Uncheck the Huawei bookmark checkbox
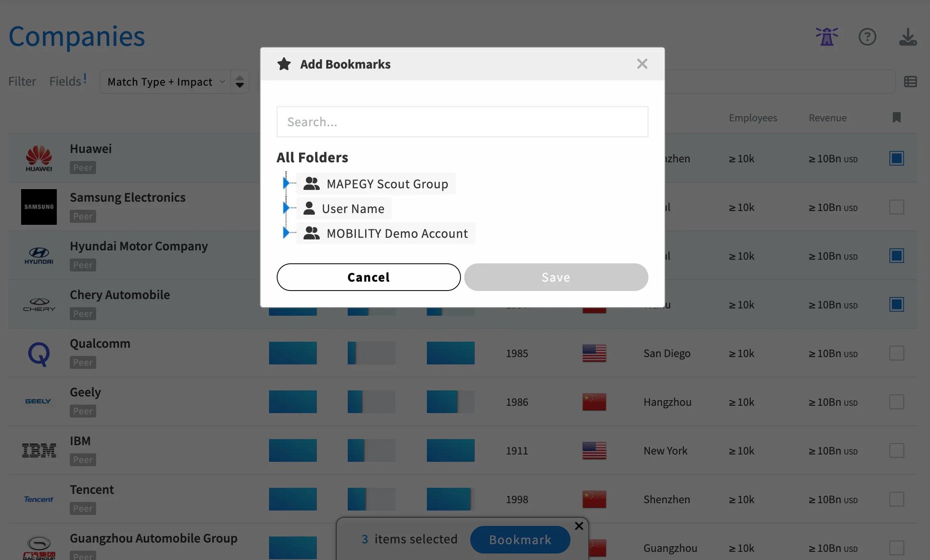This screenshot has width=930, height=560. [x=896, y=158]
